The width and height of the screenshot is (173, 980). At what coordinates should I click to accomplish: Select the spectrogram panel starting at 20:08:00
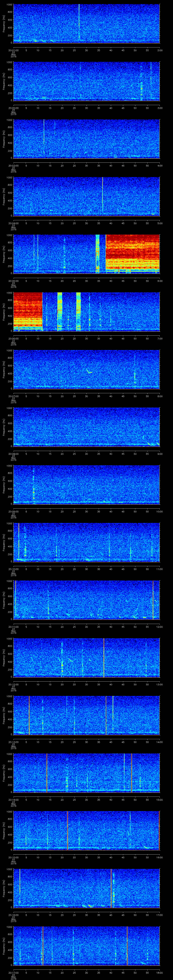coord(86,427)
